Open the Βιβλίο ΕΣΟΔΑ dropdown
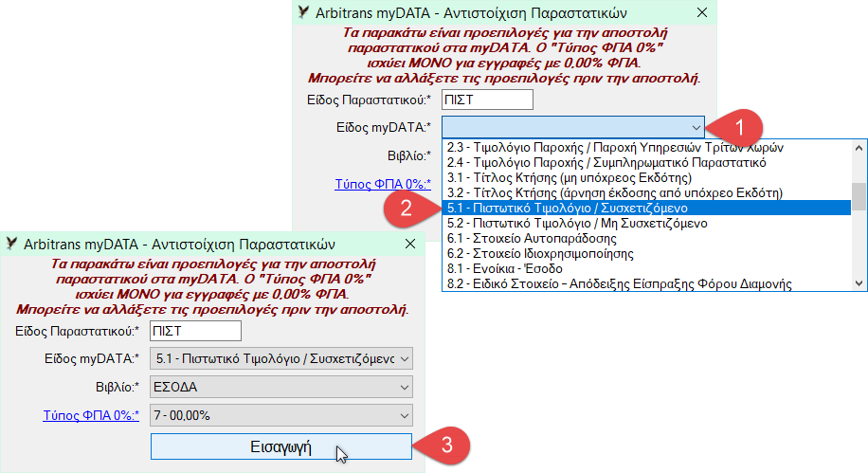The height and width of the screenshot is (473, 868). pos(281,387)
